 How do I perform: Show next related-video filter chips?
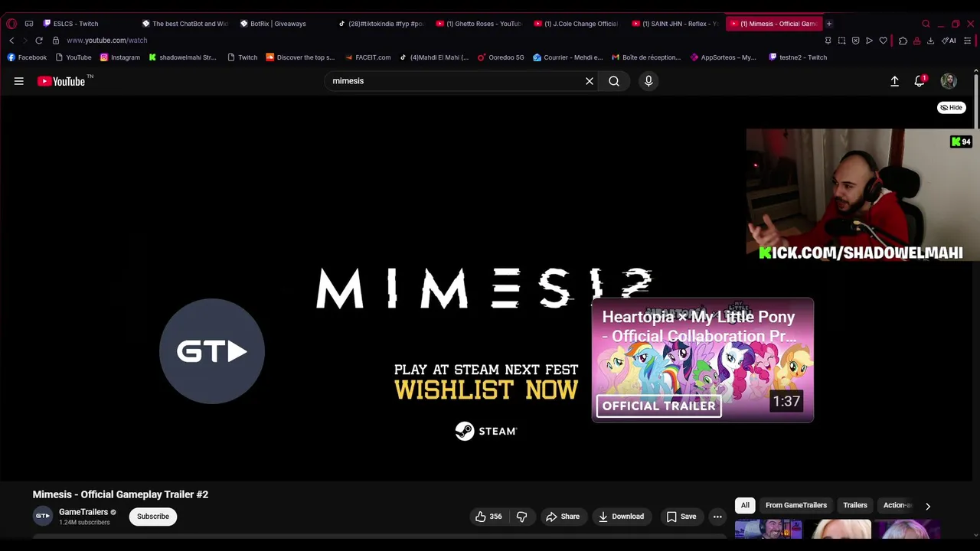(928, 506)
